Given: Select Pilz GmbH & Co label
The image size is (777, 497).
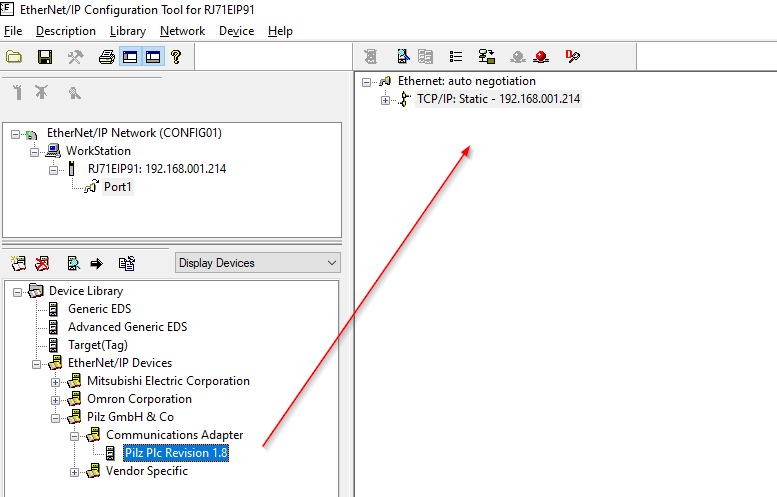Looking at the screenshot, I should tap(130, 417).
